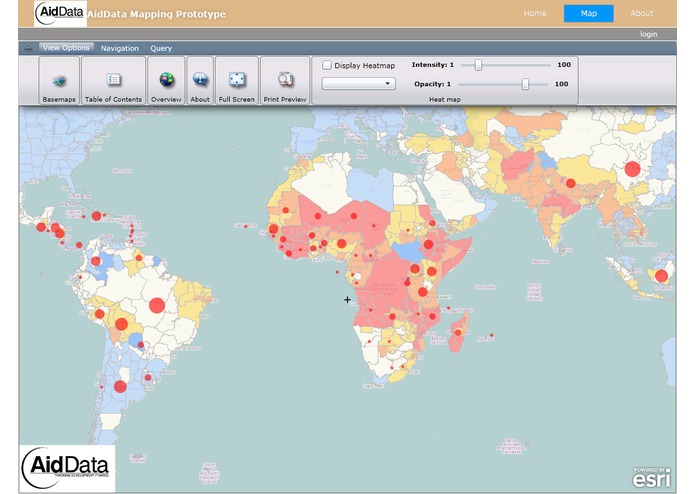Open the About speech bubble tool
This screenshot has width=695, height=494.
point(200,81)
